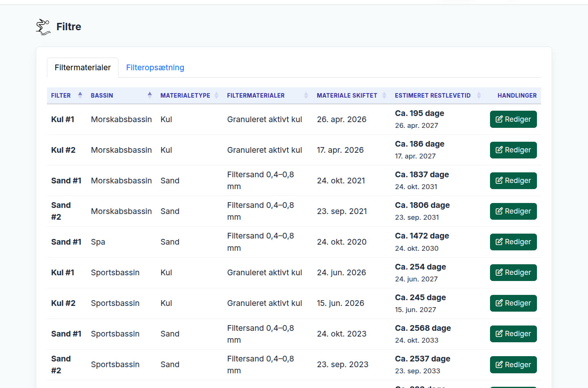Sort by Materiale skiftet column arrows
Screen dimensions: 588x388
[x=384, y=95]
